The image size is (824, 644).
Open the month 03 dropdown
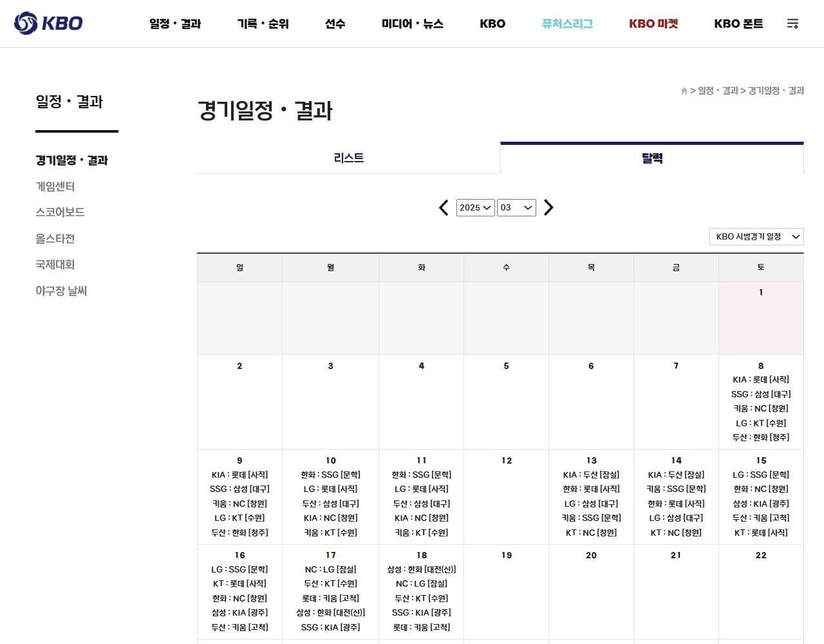(x=516, y=207)
